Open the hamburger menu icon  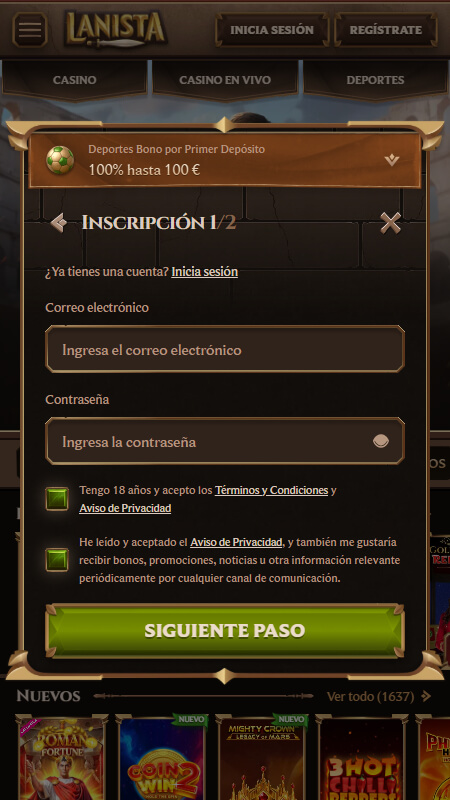[x=30, y=30]
